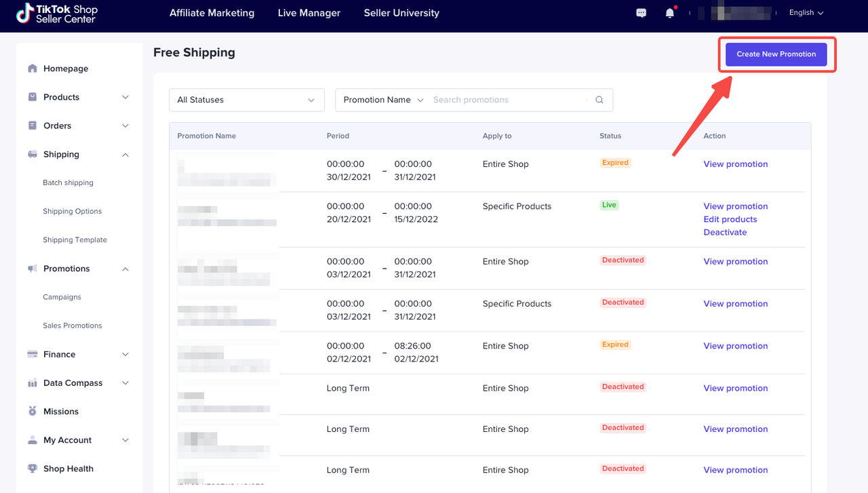Screen dimensions: 868x493
Task: Click the TikTok Shop Seller Center logo
Action: (x=57, y=14)
